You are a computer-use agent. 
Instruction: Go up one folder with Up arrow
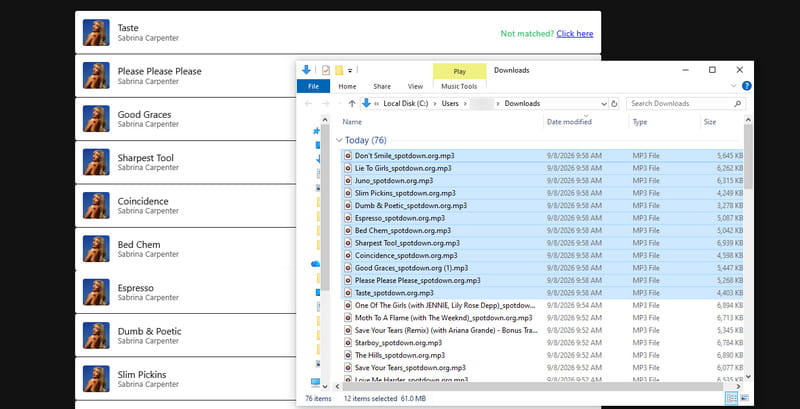pyautogui.click(x=352, y=104)
